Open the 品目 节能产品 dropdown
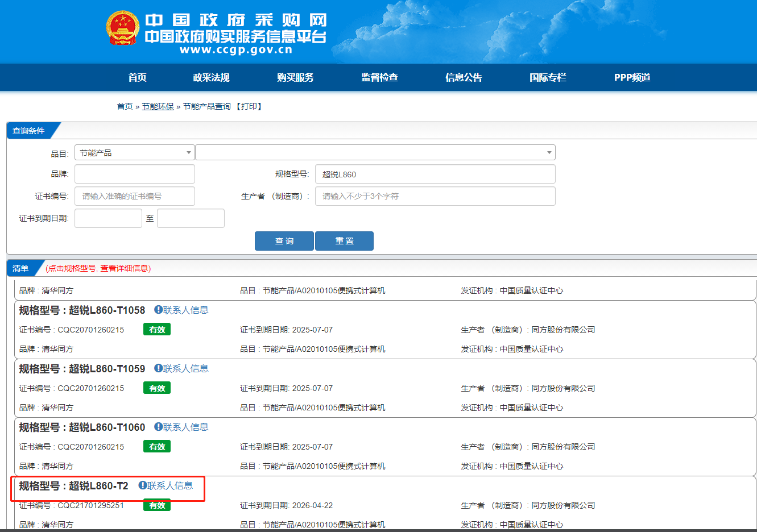The height and width of the screenshot is (532, 757). [x=134, y=152]
